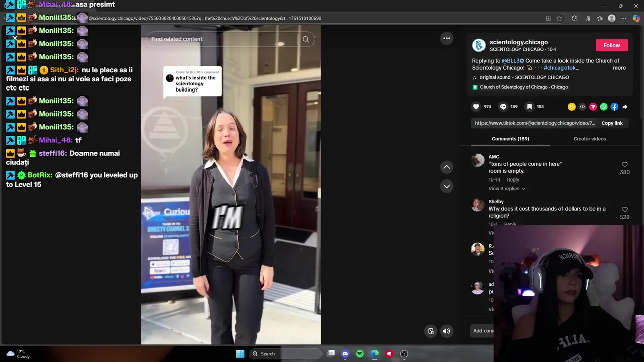Open Shelby commenter's avatar
644x362 pixels.
pyautogui.click(x=477, y=205)
